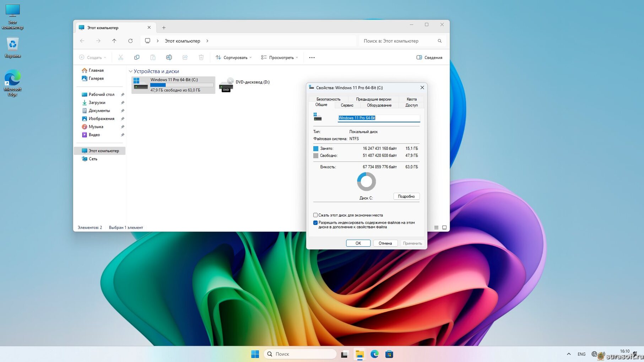
Task: Toggle the Details pane button
Action: pos(429,57)
